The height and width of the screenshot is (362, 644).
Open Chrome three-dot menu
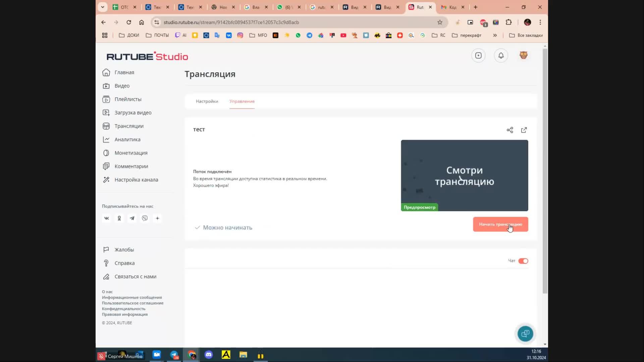[x=540, y=22]
